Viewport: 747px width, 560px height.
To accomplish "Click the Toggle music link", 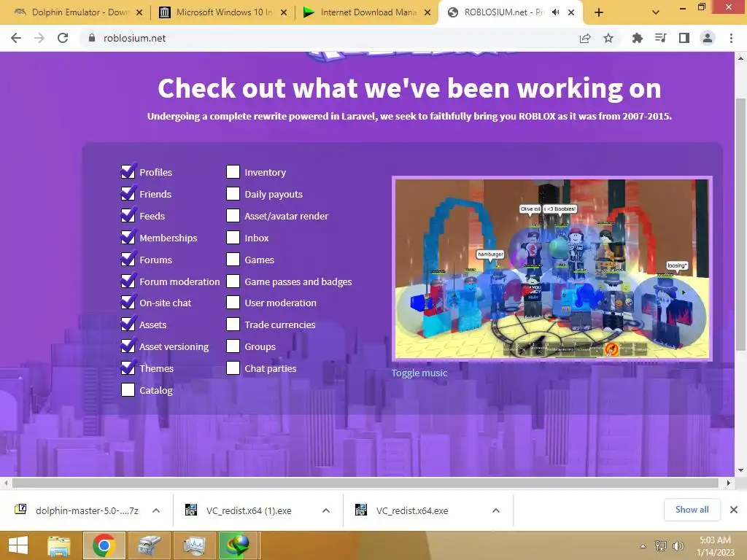I will pos(419,373).
